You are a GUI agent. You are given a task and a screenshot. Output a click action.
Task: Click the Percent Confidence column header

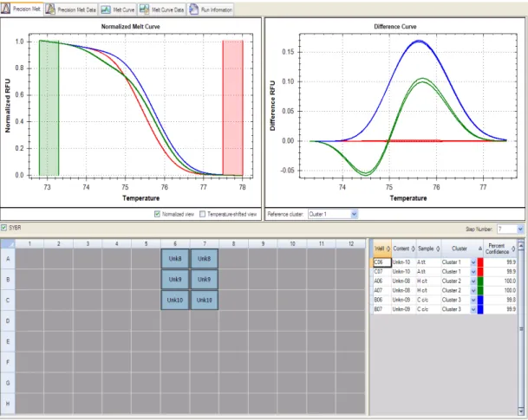(x=500, y=249)
